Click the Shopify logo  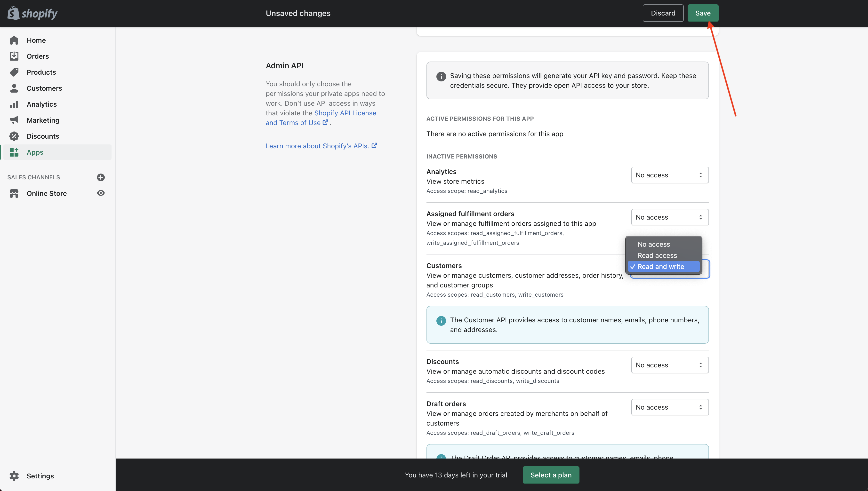click(x=32, y=13)
